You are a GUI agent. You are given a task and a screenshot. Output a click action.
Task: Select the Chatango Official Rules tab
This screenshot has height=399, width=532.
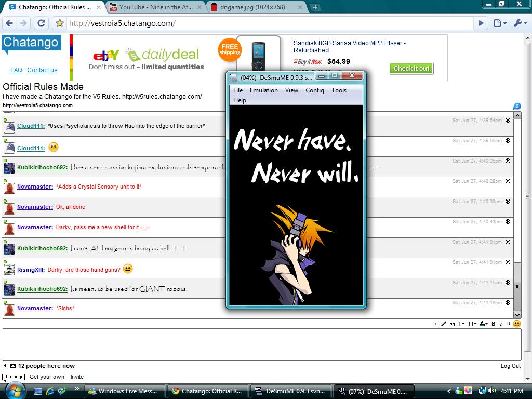click(55, 7)
